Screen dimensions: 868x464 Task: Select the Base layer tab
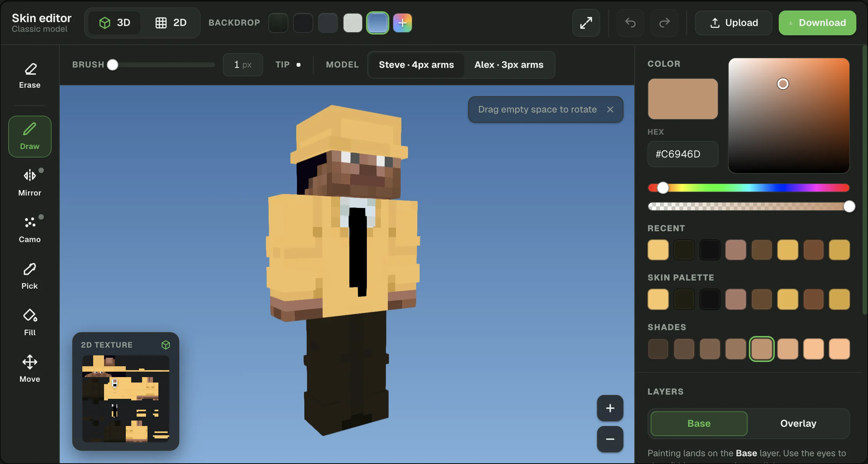[x=699, y=423]
